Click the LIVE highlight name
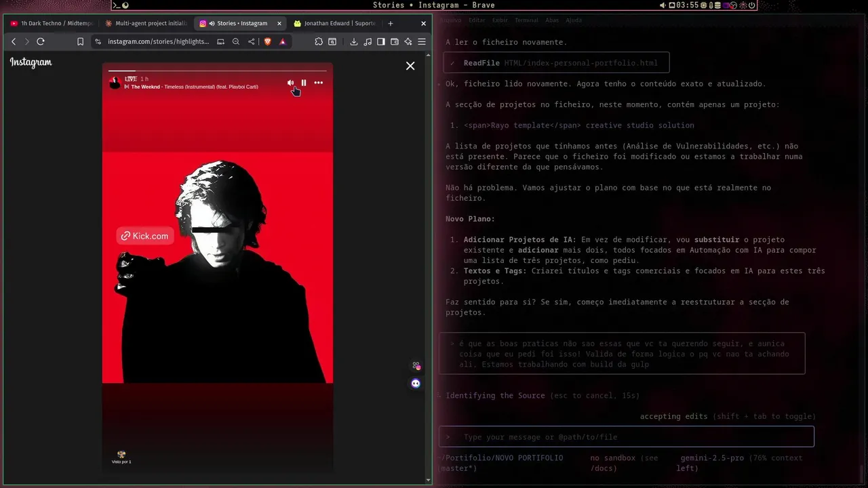 pos(131,79)
